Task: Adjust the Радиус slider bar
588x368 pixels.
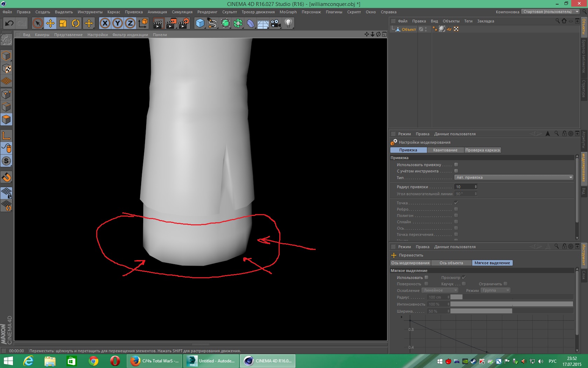Action: [x=512, y=297]
